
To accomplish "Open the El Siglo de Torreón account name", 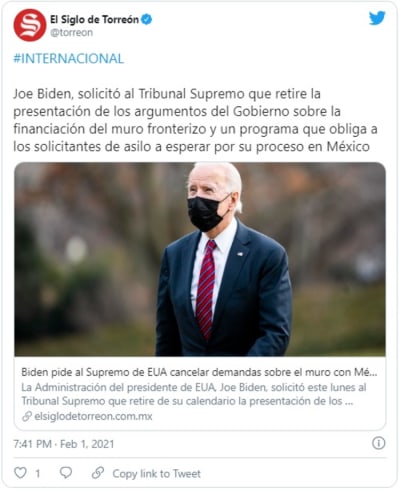I will 94,20.
